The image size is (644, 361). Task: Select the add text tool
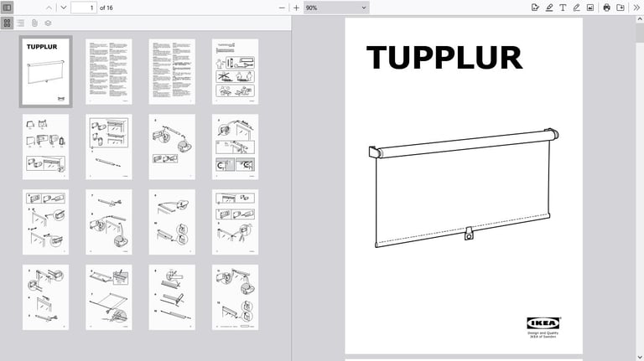[x=563, y=8]
